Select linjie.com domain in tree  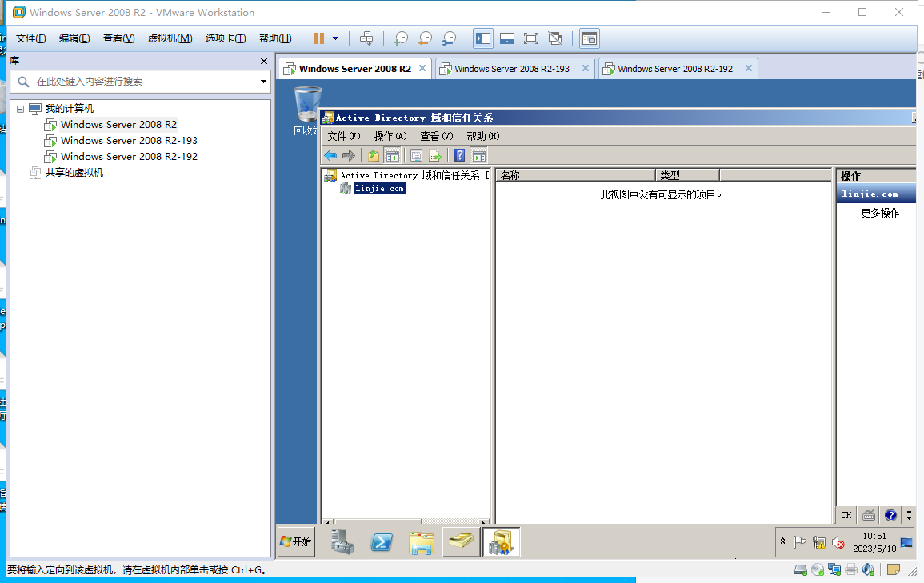click(x=379, y=189)
